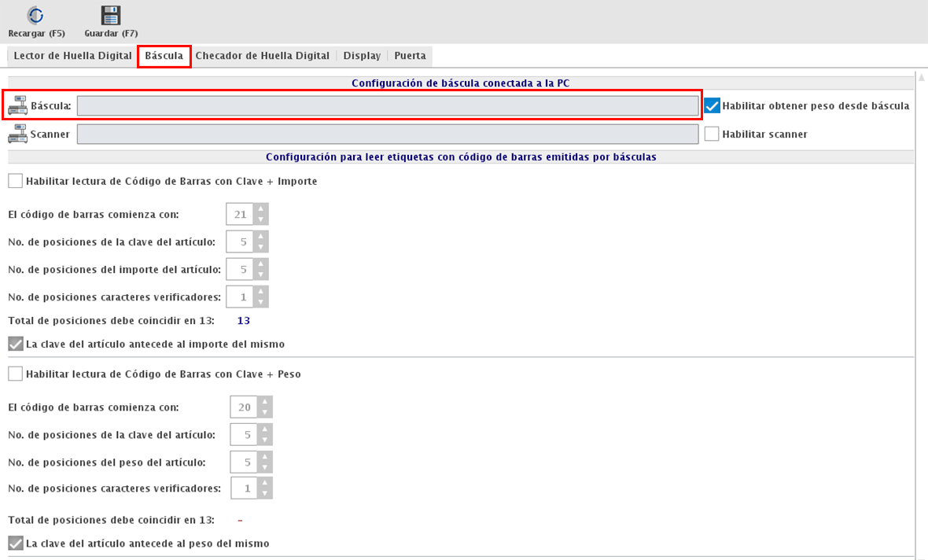Click the Recargar (F5) reload icon

point(35,15)
